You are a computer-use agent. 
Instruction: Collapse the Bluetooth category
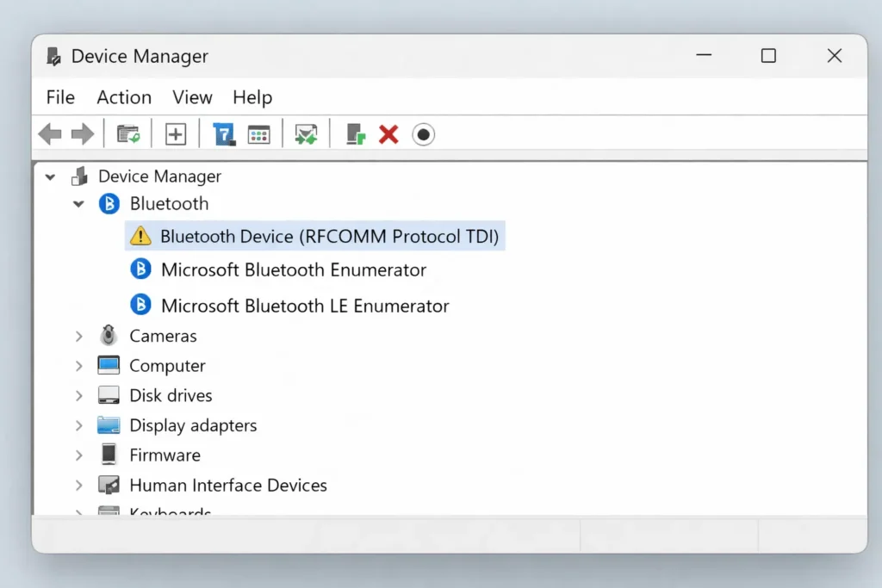pyautogui.click(x=78, y=204)
